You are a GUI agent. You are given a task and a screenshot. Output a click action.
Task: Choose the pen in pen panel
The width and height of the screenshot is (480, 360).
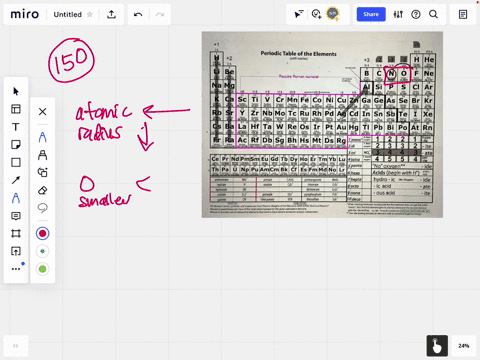point(42,137)
